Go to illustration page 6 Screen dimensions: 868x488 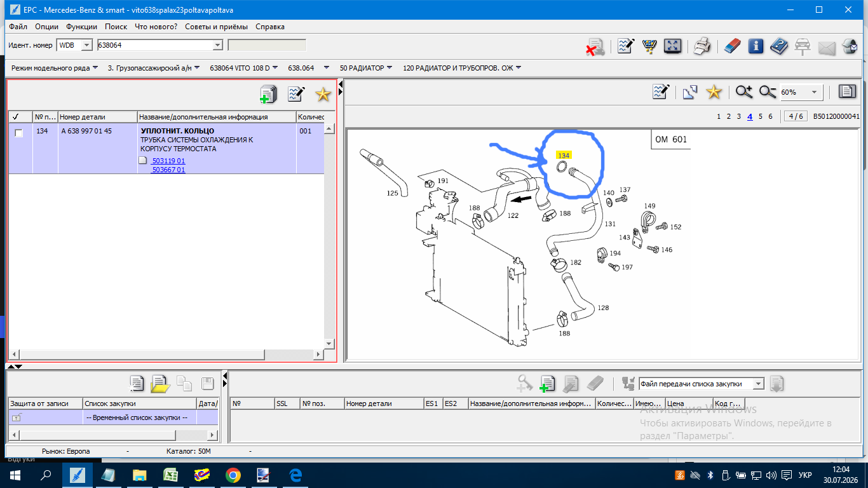771,116
